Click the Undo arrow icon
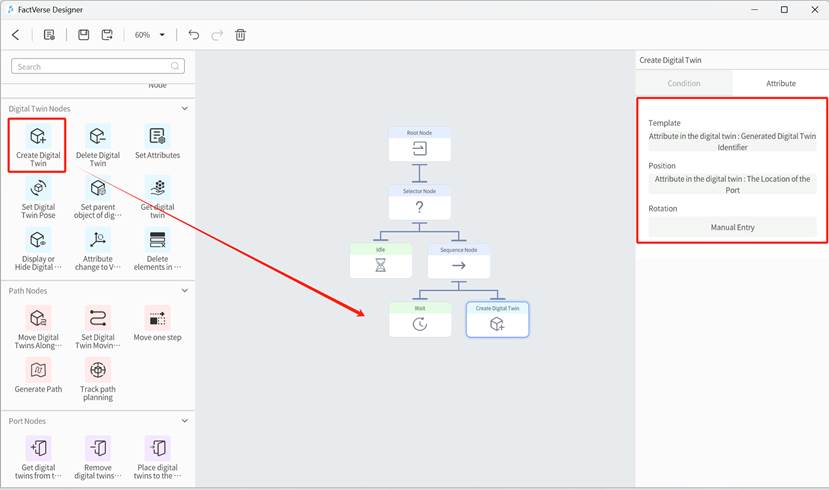The width and height of the screenshot is (829, 490). click(194, 35)
